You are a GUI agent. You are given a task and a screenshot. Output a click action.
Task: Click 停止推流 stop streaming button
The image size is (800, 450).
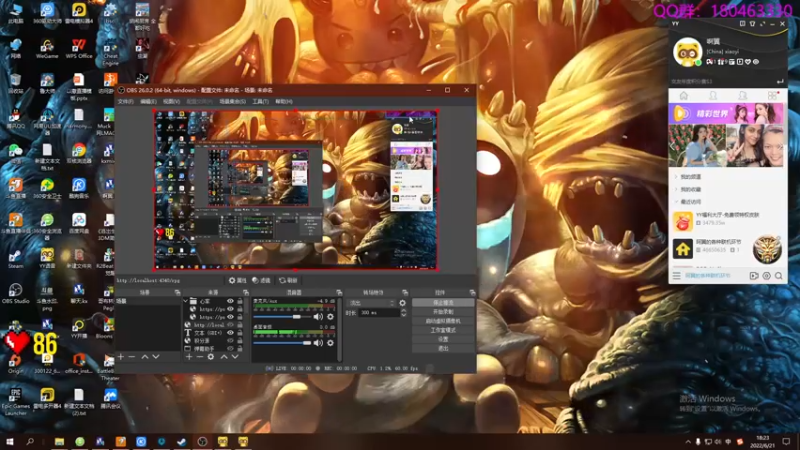click(x=443, y=303)
